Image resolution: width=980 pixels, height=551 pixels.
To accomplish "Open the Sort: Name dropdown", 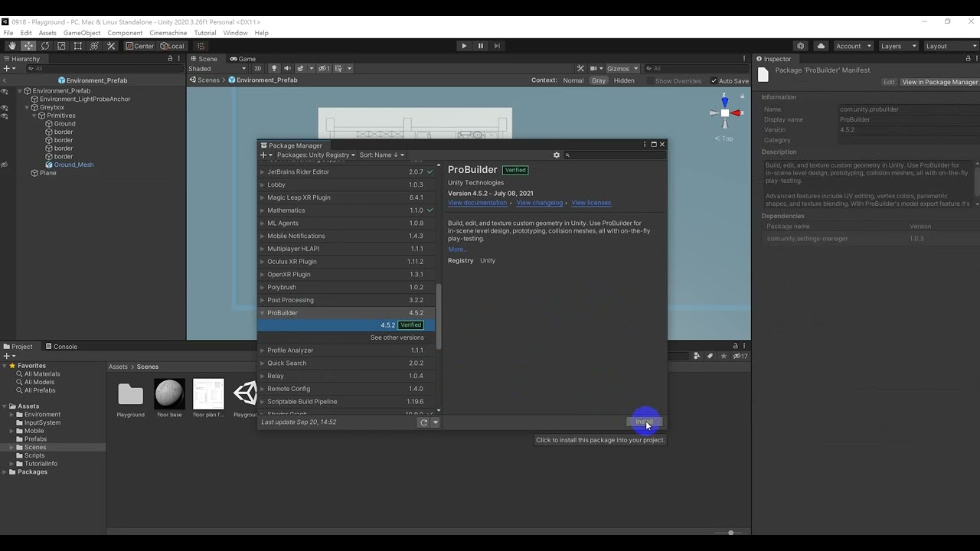I will point(381,155).
